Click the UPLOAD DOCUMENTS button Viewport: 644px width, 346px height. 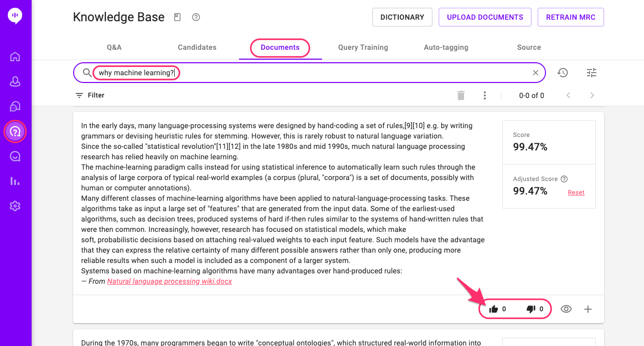coord(485,17)
